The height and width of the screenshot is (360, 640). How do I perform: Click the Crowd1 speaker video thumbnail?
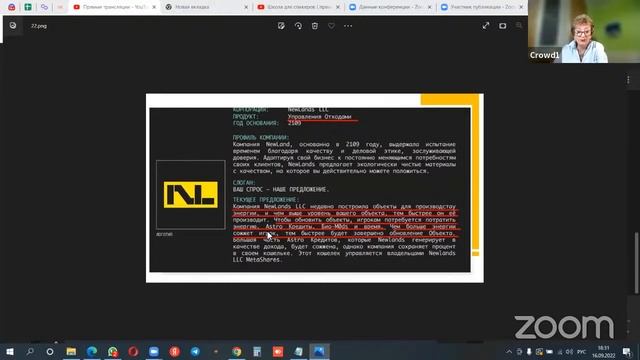pos(584,31)
